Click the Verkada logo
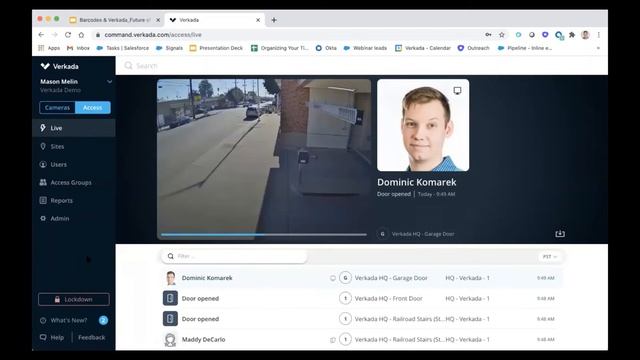 point(60,66)
